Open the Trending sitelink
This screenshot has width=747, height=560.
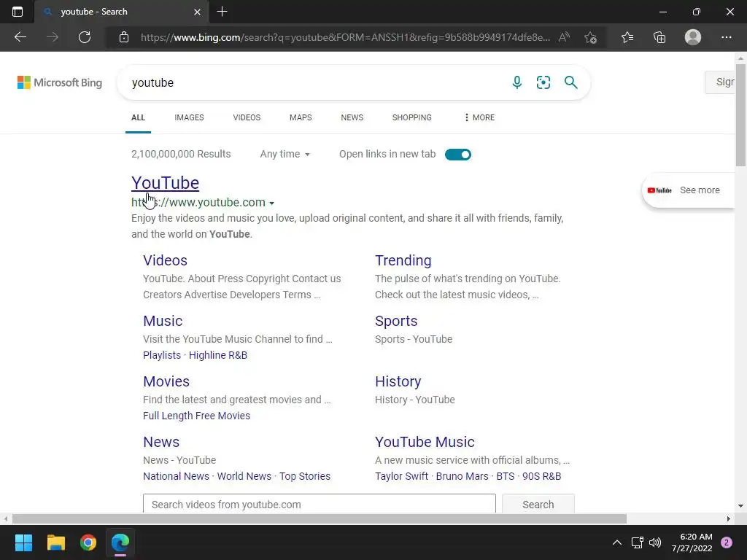click(403, 260)
